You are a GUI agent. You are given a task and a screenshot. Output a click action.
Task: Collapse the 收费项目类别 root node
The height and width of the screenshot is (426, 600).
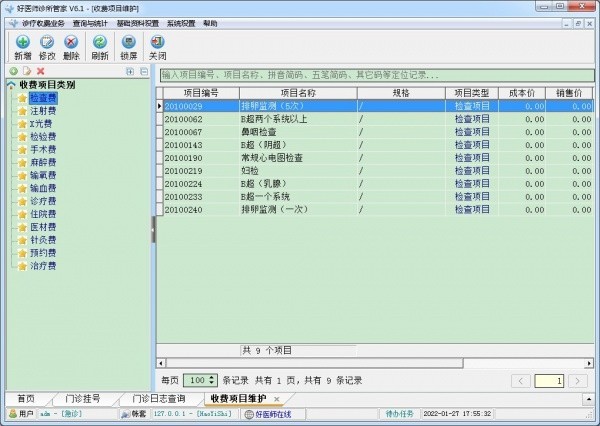[11, 85]
